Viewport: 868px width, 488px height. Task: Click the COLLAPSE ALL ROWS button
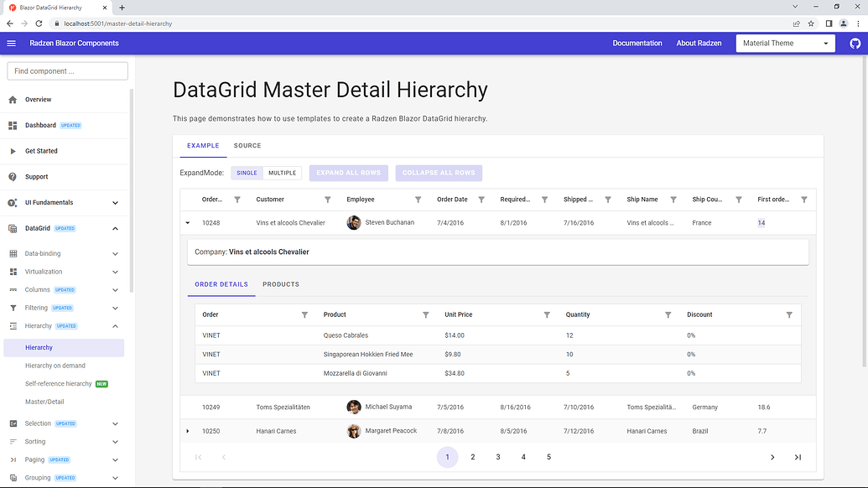(439, 173)
